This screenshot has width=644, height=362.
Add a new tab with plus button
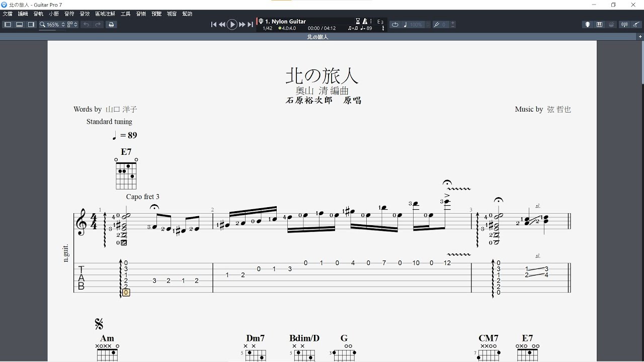click(x=640, y=37)
